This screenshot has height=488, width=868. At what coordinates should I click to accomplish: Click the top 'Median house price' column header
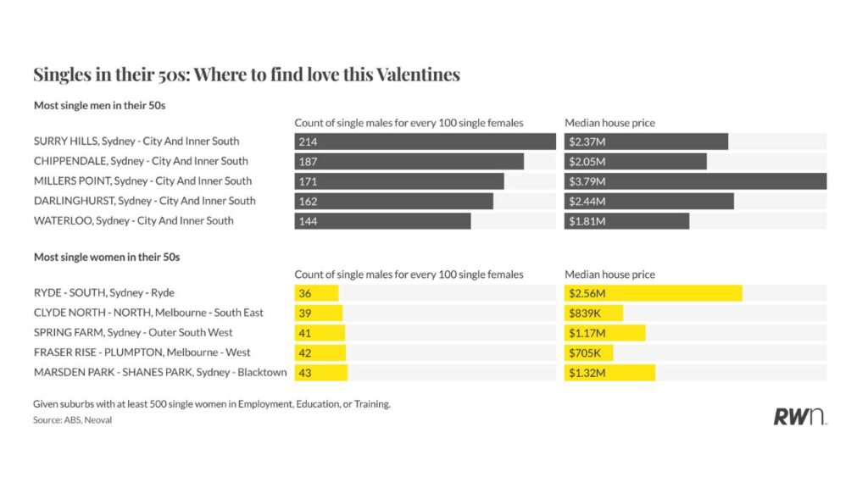(x=609, y=123)
